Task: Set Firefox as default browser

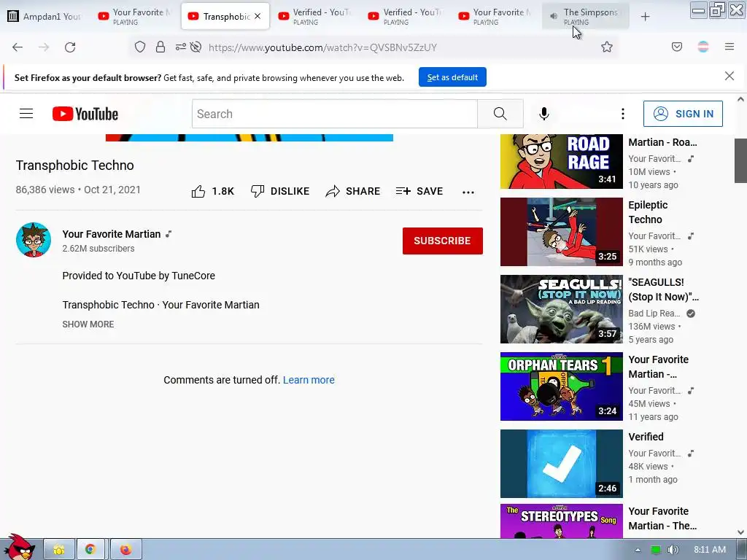Action: click(452, 77)
